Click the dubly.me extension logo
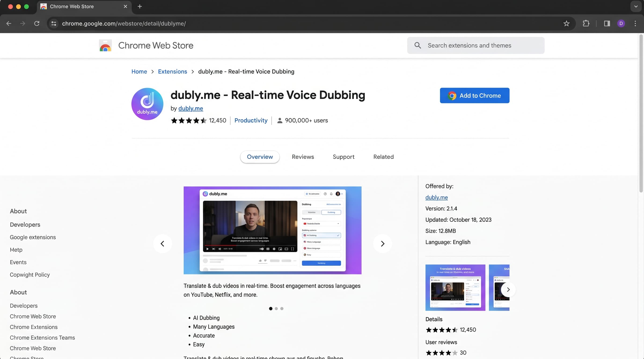 pos(147,104)
